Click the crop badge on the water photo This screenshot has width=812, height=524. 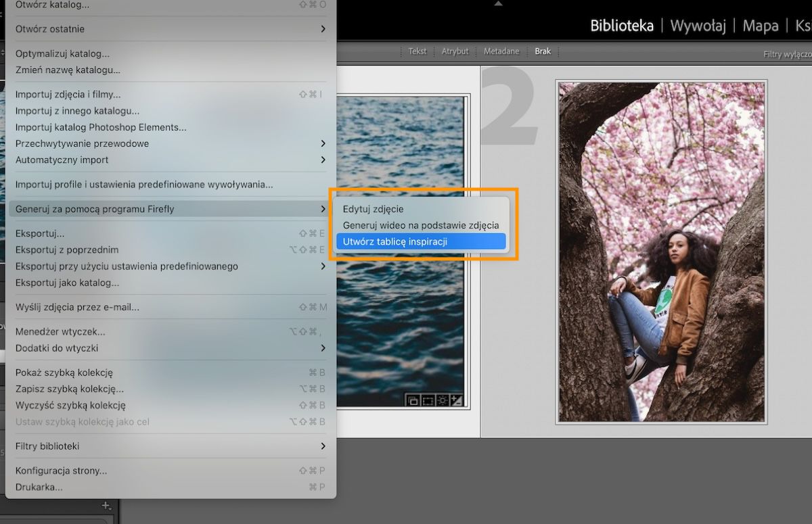coord(428,400)
